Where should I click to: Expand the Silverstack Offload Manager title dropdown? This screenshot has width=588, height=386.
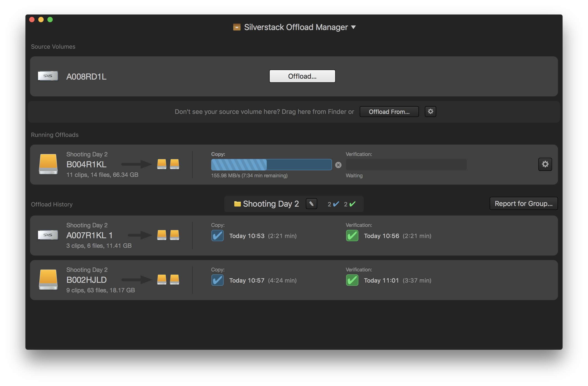click(x=353, y=27)
